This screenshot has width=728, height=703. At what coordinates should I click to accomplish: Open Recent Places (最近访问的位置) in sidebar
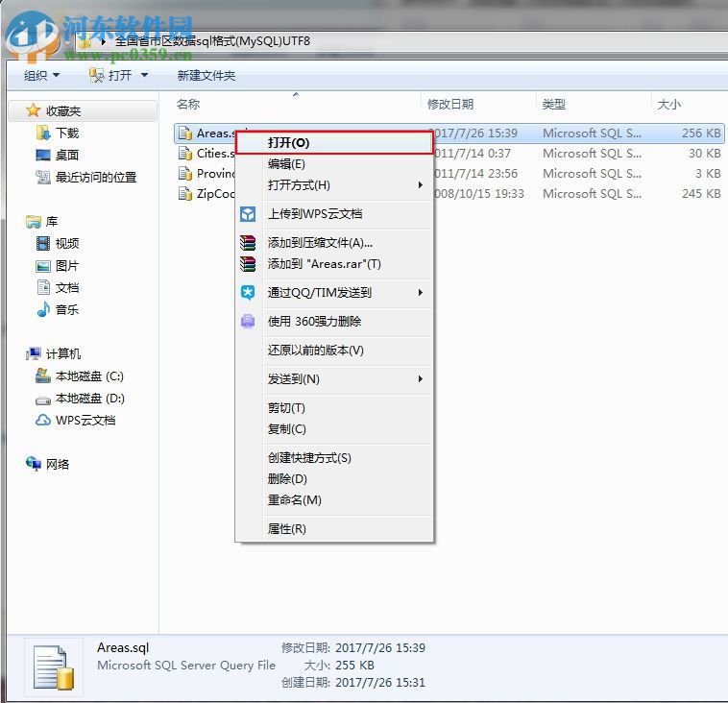coord(85,178)
